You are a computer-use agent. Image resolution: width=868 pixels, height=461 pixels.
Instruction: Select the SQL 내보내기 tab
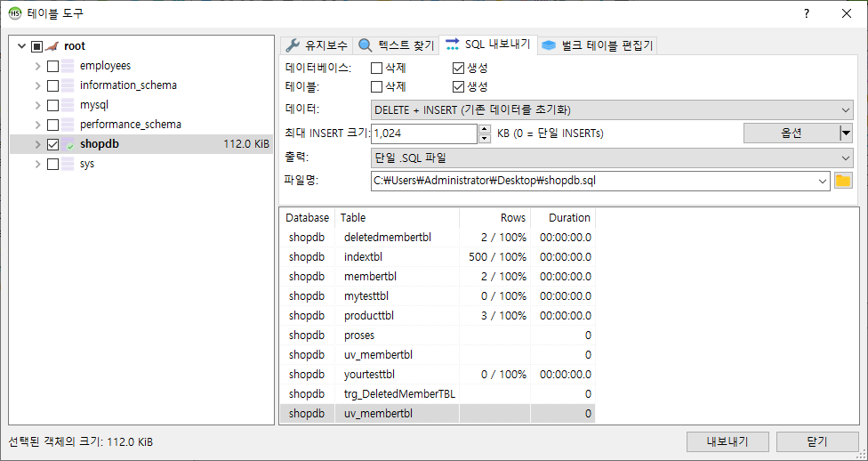coord(487,44)
